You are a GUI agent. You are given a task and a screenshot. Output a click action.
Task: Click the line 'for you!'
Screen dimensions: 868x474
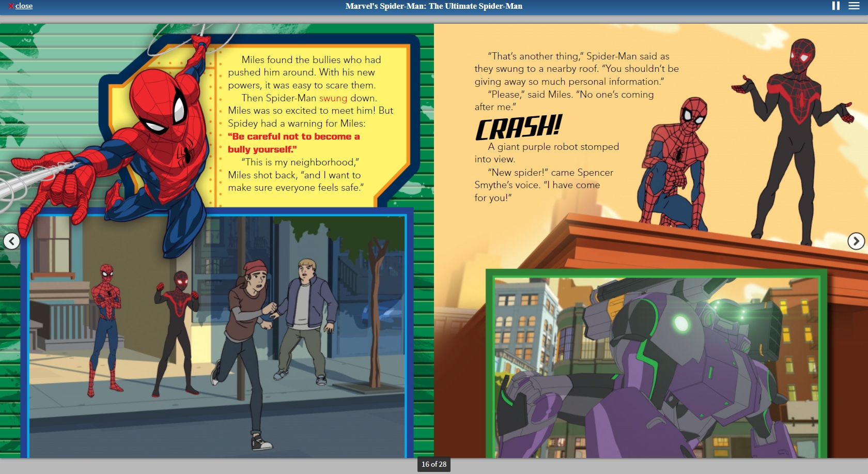tap(493, 198)
